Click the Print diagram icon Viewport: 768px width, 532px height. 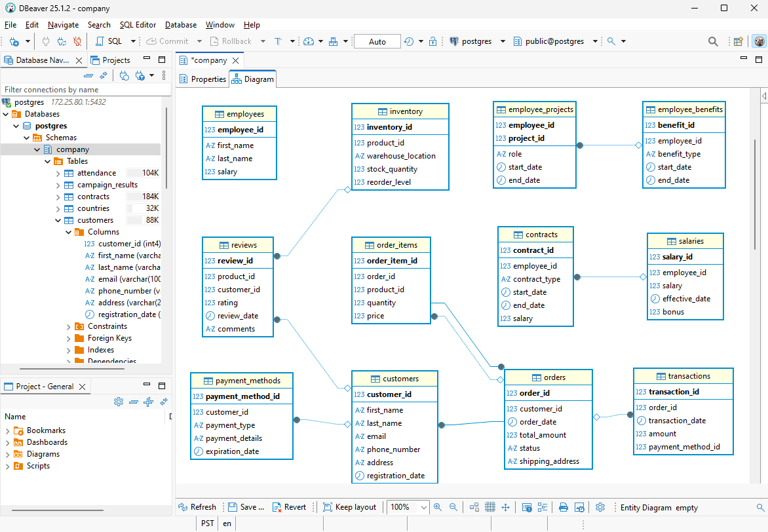click(564, 508)
